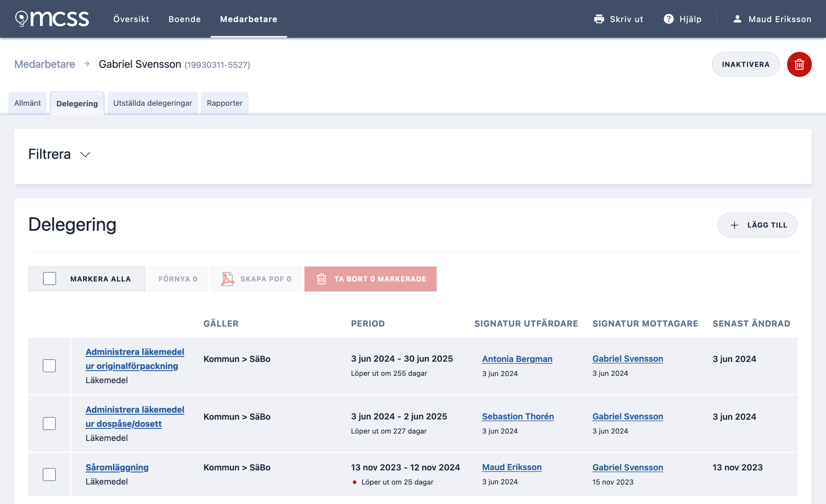Open the Såromläggning delegation link
826x504 pixels.
117,467
